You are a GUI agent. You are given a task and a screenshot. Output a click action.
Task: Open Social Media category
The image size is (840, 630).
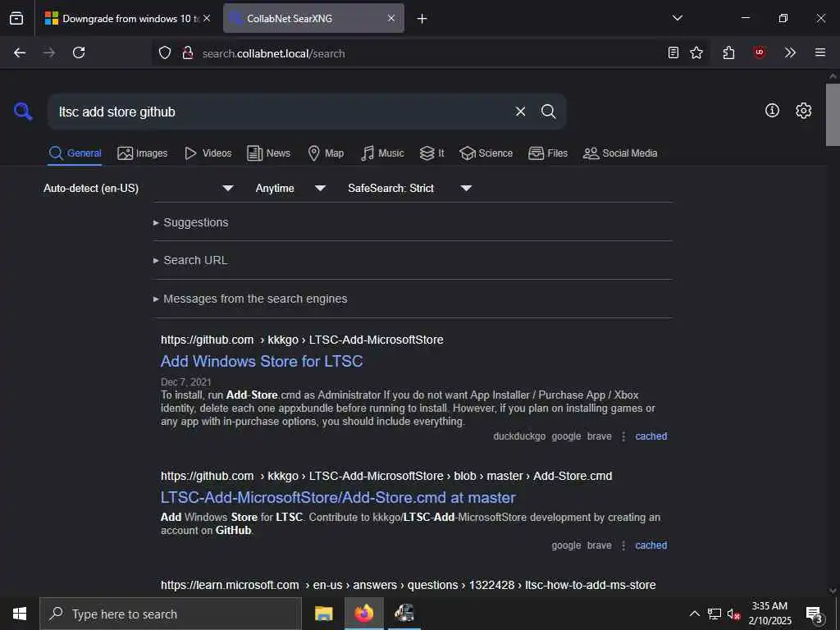pos(620,153)
